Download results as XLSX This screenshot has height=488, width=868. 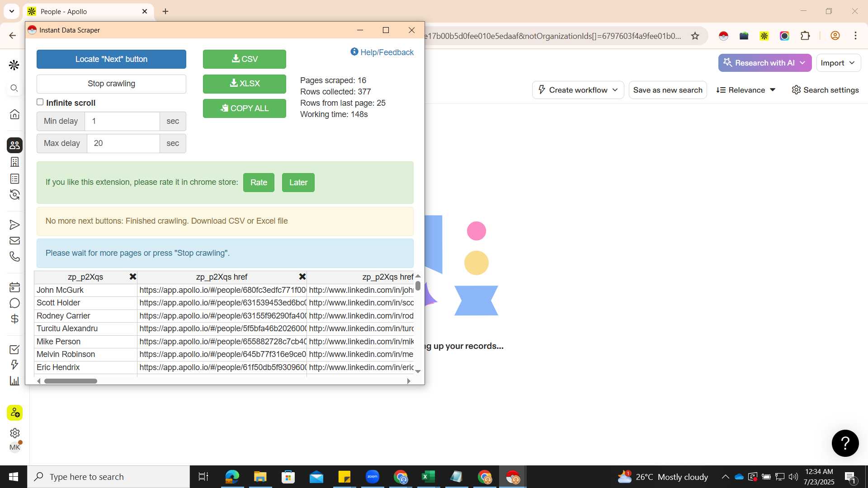click(245, 84)
